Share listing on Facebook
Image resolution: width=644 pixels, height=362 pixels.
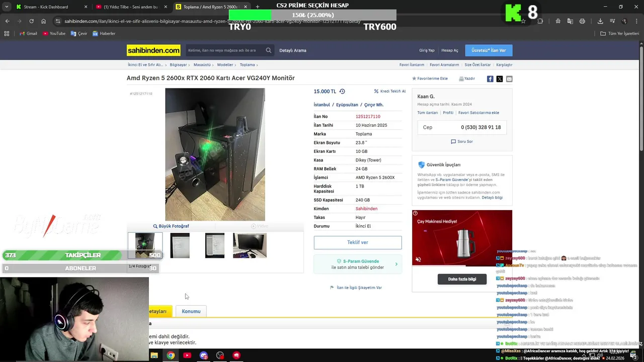[x=490, y=79]
